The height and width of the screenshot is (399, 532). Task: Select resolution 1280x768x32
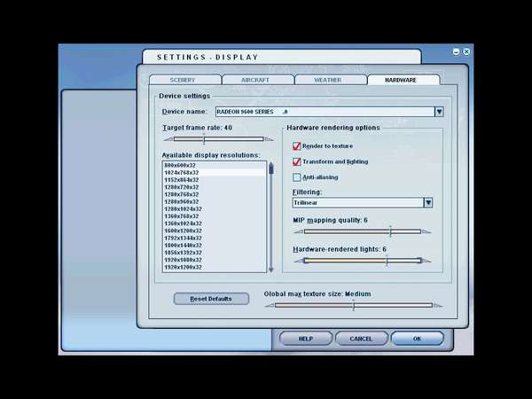[x=215, y=194]
